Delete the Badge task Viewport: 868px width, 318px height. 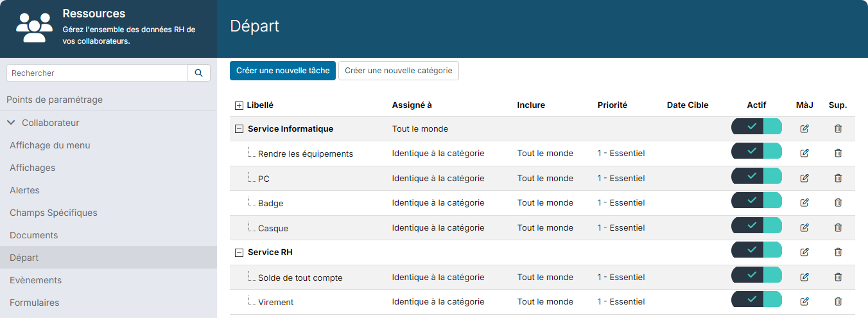838,202
